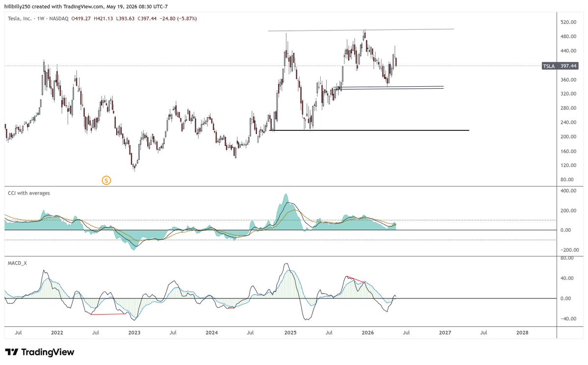Click the 160.00 price axis label

(568, 151)
